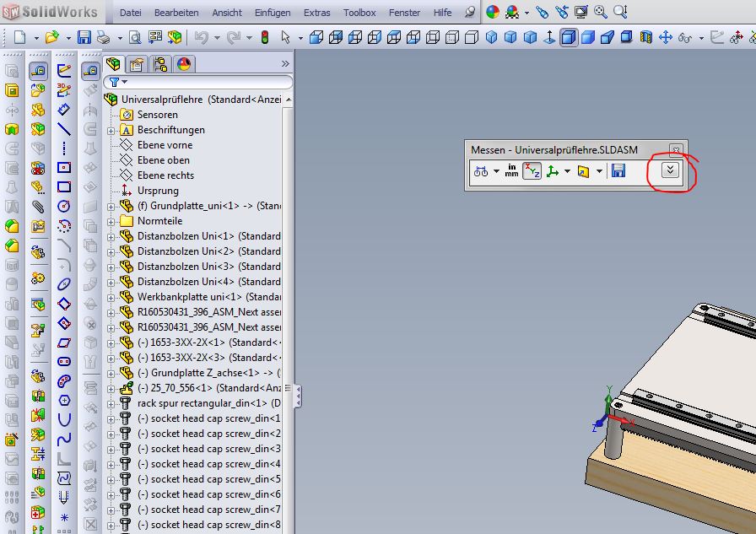Toggle the Sketch pencil button in the sketch toolbar

63,70
